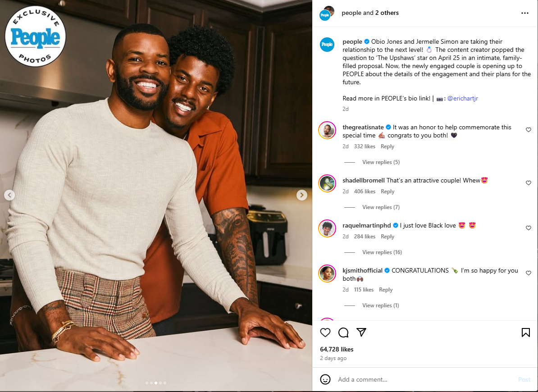The width and height of the screenshot is (538, 392).
Task: Open raquelmartinphd's profile avatar
Action: tap(327, 228)
